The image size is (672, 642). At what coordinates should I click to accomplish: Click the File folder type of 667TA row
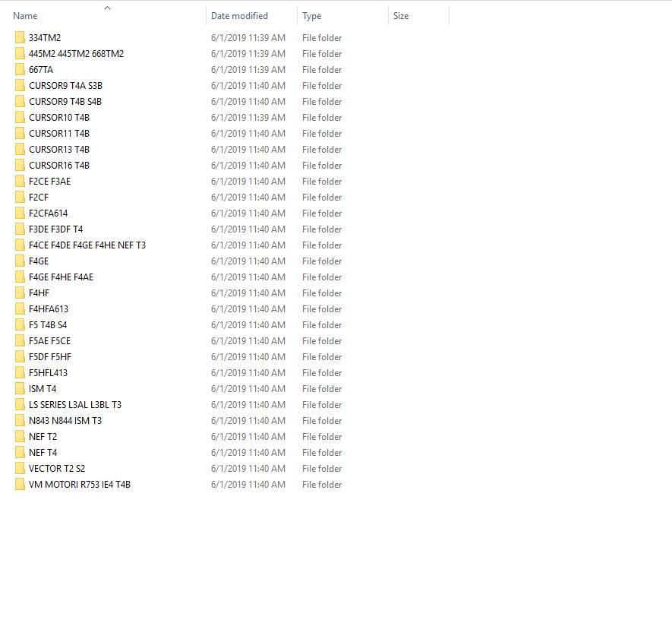pyautogui.click(x=322, y=69)
